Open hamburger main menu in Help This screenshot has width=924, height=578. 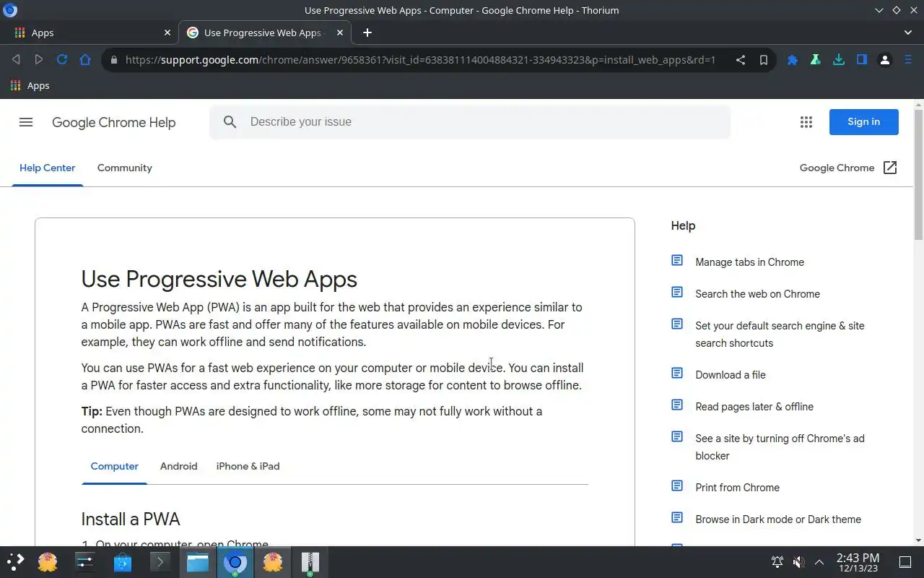(26, 122)
